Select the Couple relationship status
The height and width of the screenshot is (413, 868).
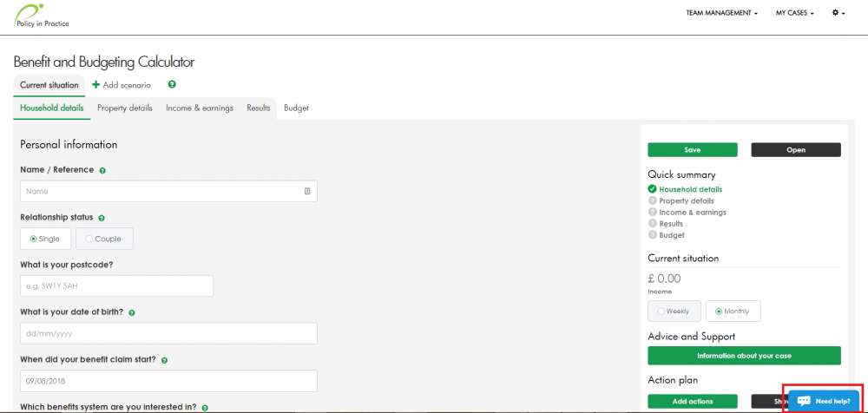[x=104, y=239]
